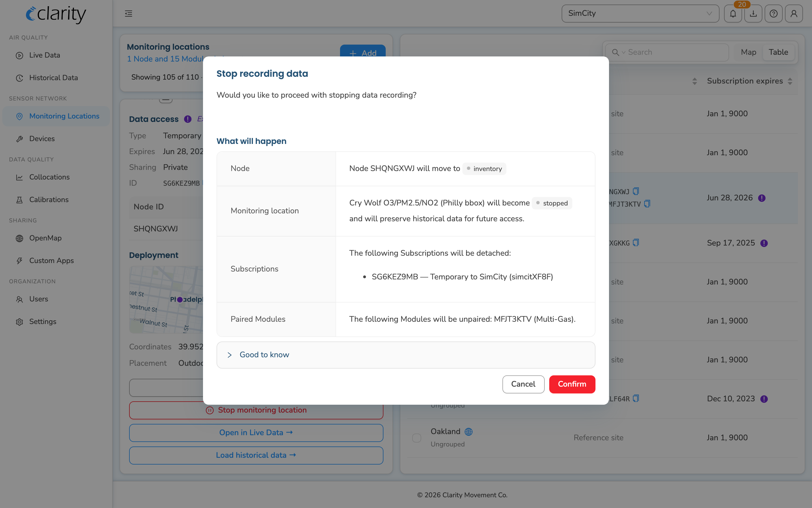Switch to Map view

(x=748, y=52)
